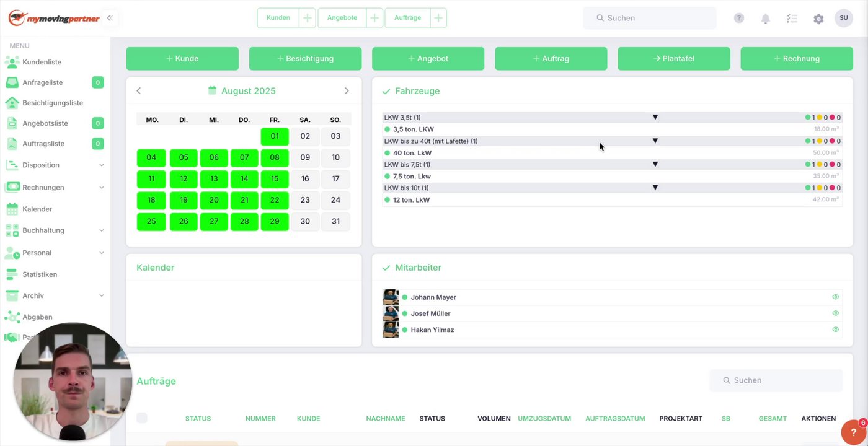Click the Abgaben sidebar icon

point(12,317)
